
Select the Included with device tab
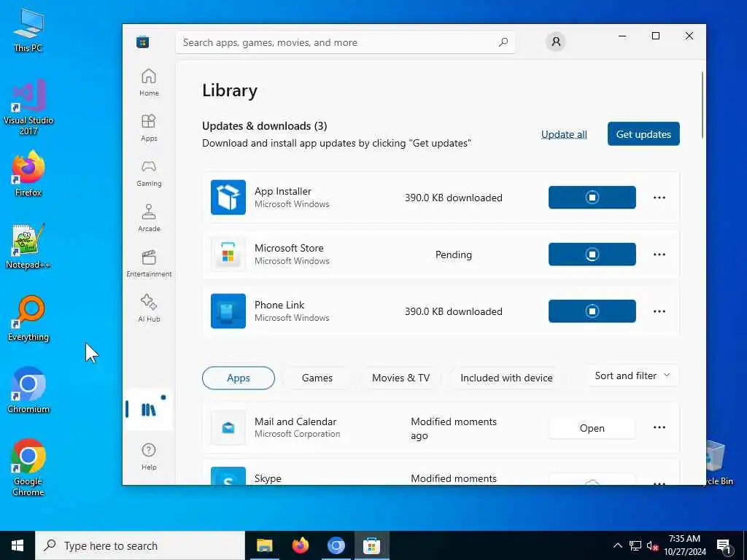click(506, 378)
